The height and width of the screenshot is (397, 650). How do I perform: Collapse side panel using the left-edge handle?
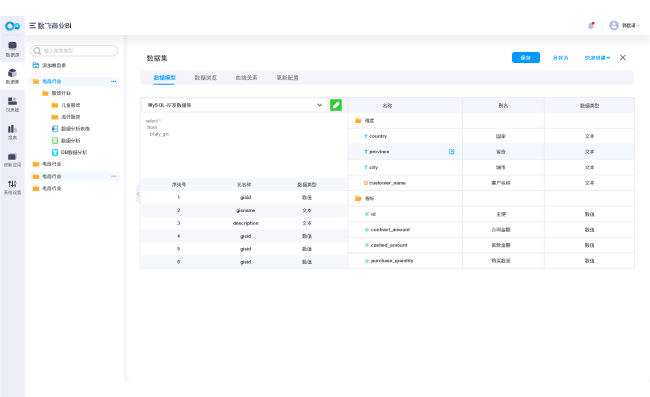pos(138,194)
